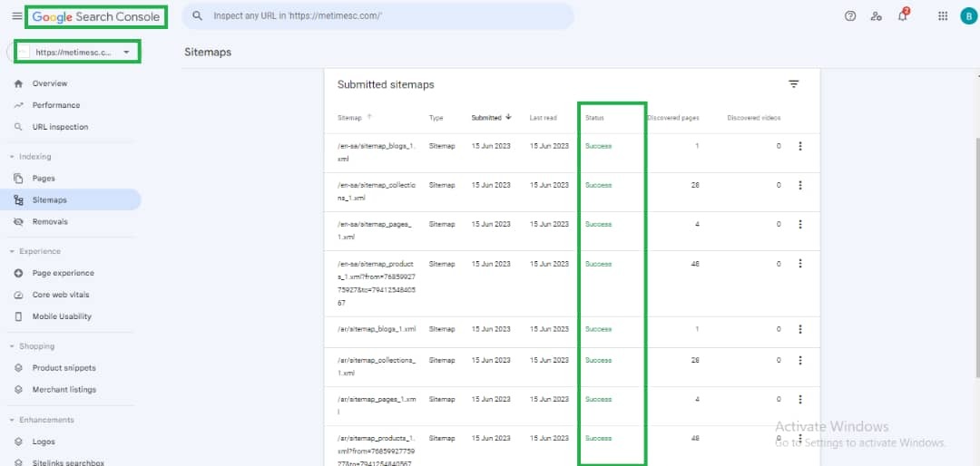Open the hamburger main menu
This screenshot has height=466, width=980.
click(16, 16)
